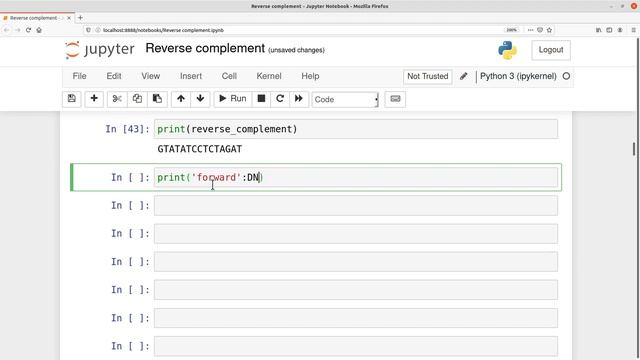The image size is (640, 360).
Task: Click the Not Trusted button
Action: pos(427,76)
